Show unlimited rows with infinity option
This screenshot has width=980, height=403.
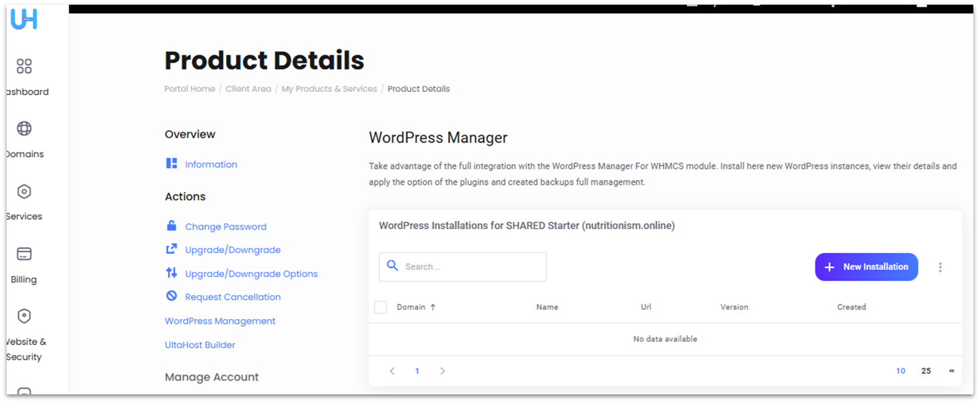point(951,371)
